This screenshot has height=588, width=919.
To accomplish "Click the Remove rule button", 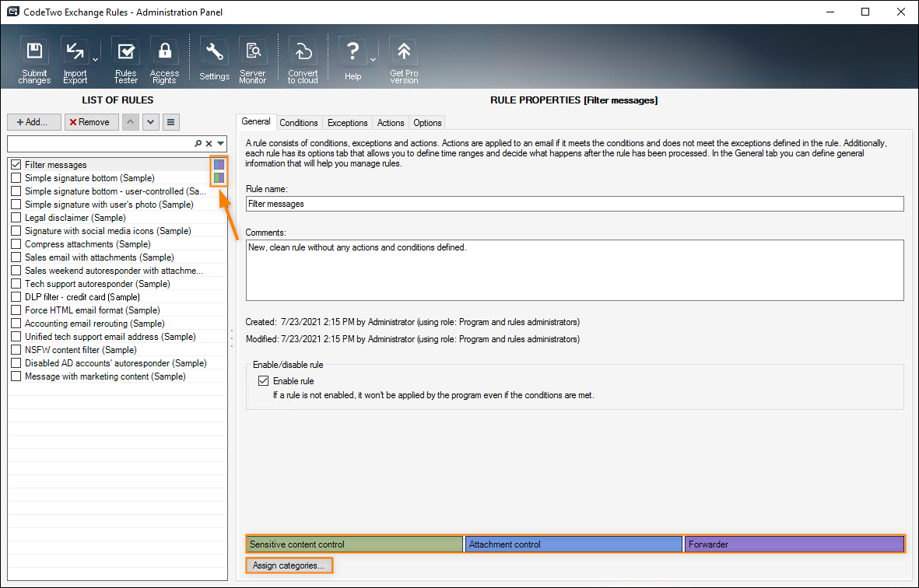I will (91, 122).
